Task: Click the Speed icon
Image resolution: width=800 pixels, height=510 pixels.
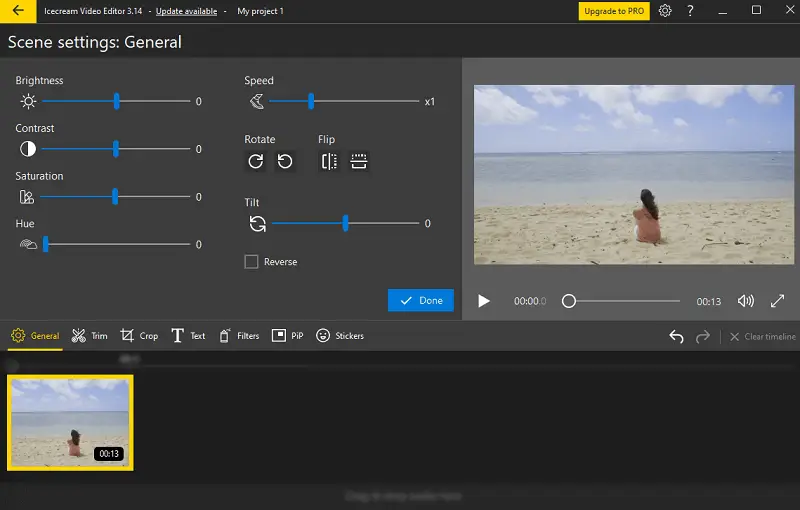Action: [x=257, y=101]
